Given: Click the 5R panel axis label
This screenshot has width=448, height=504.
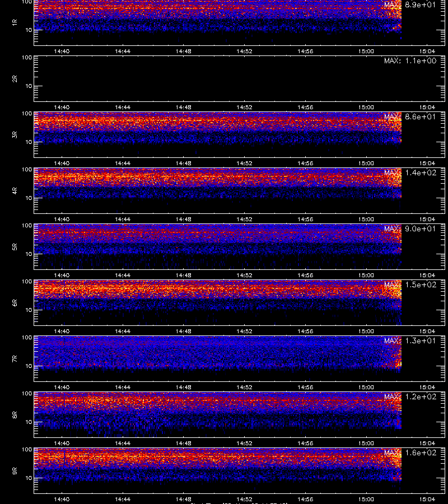Looking at the screenshot, I should (15, 247).
